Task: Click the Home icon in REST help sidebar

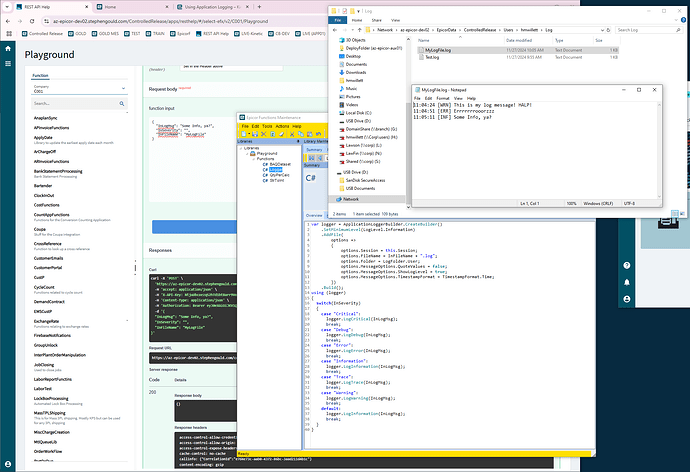Action: point(8,48)
